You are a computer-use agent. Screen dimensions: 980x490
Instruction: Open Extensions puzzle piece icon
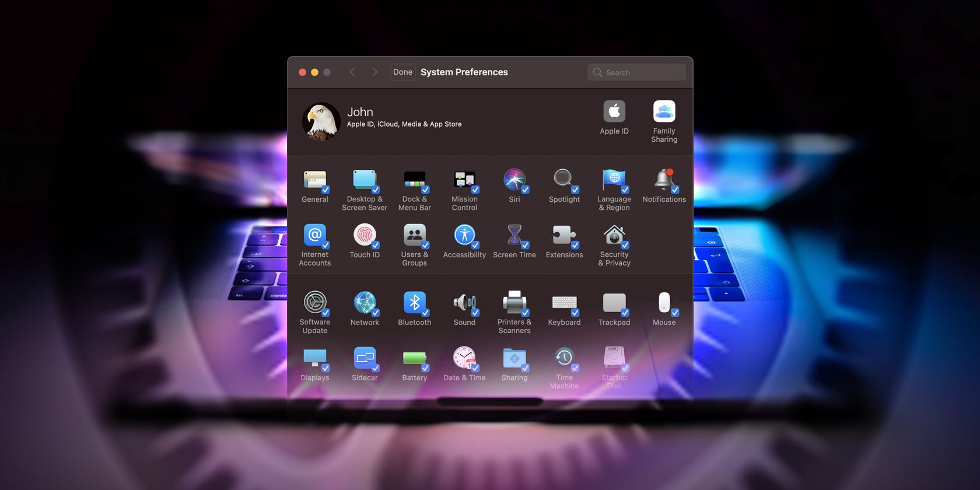(x=564, y=235)
